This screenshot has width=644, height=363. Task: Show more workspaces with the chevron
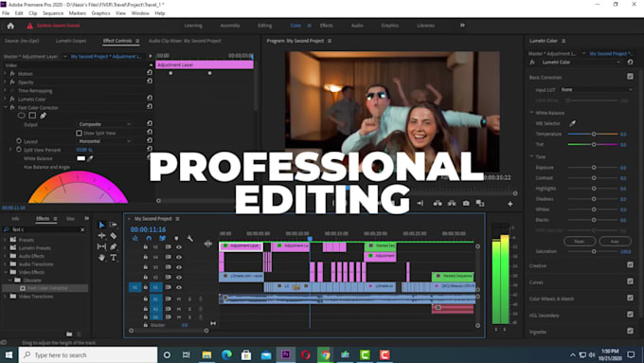click(x=462, y=26)
